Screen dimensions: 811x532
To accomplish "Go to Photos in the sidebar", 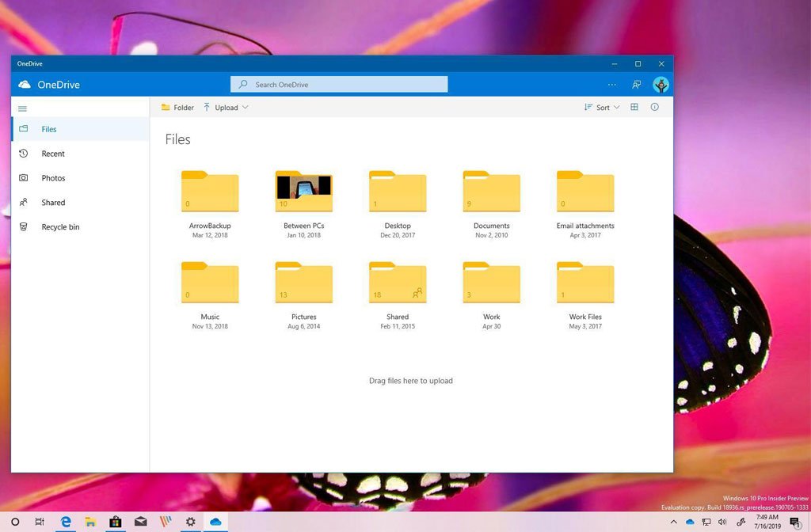I will (x=53, y=178).
